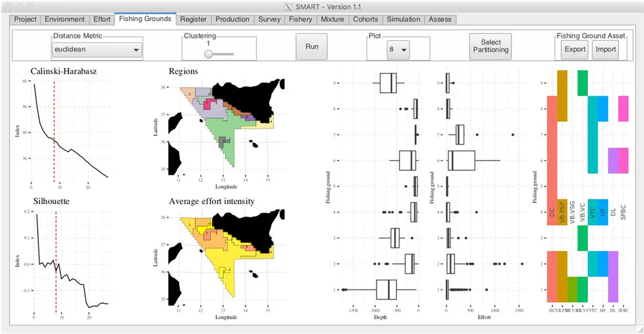Switch to the Survey tab

[x=269, y=19]
